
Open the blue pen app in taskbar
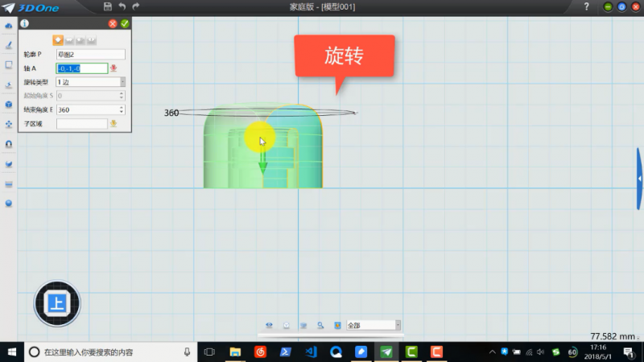pyautogui.click(x=361, y=352)
